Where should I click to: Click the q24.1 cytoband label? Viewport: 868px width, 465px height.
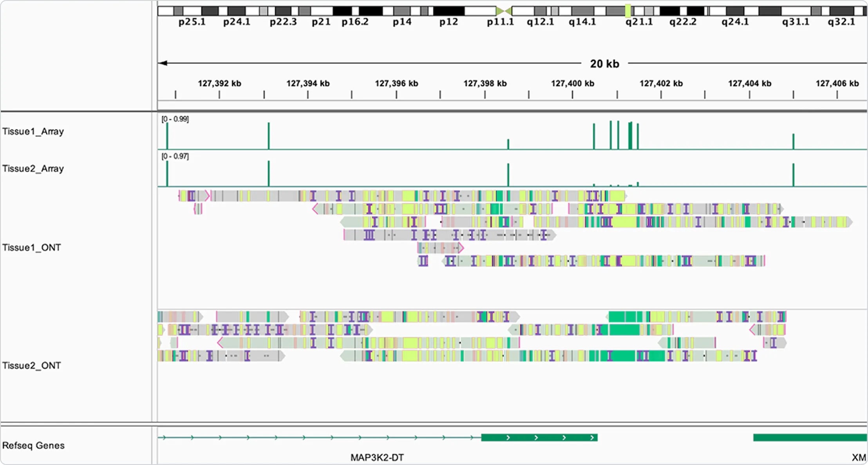tap(735, 22)
